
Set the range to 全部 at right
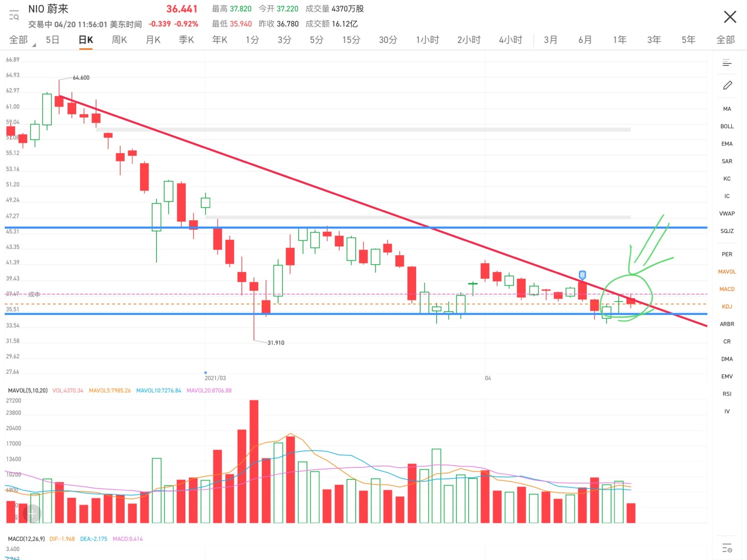(x=726, y=40)
